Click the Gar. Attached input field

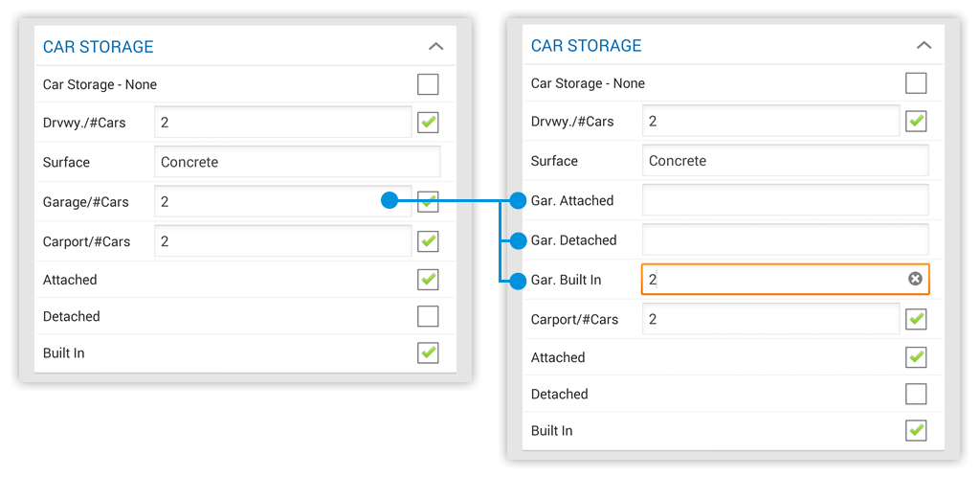pyautogui.click(x=785, y=201)
